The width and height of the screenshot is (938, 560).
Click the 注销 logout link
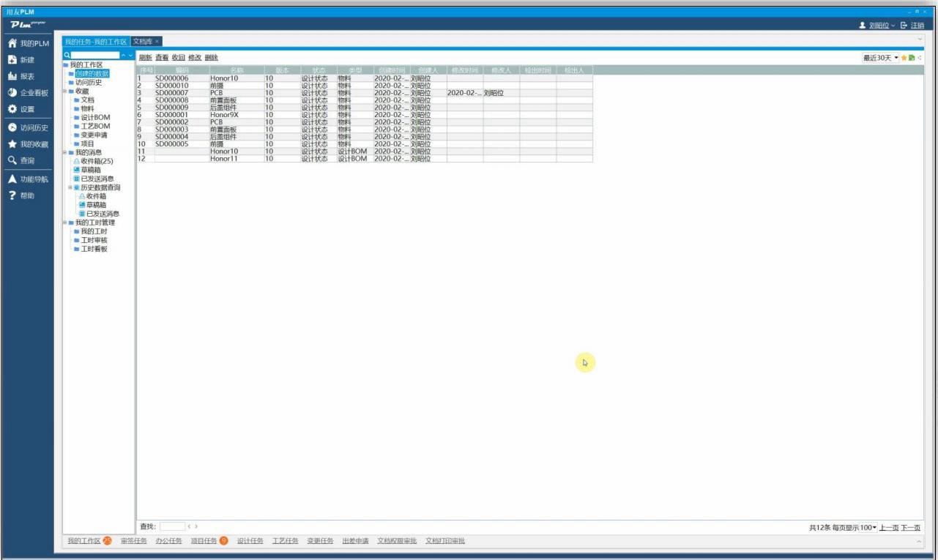pos(917,26)
